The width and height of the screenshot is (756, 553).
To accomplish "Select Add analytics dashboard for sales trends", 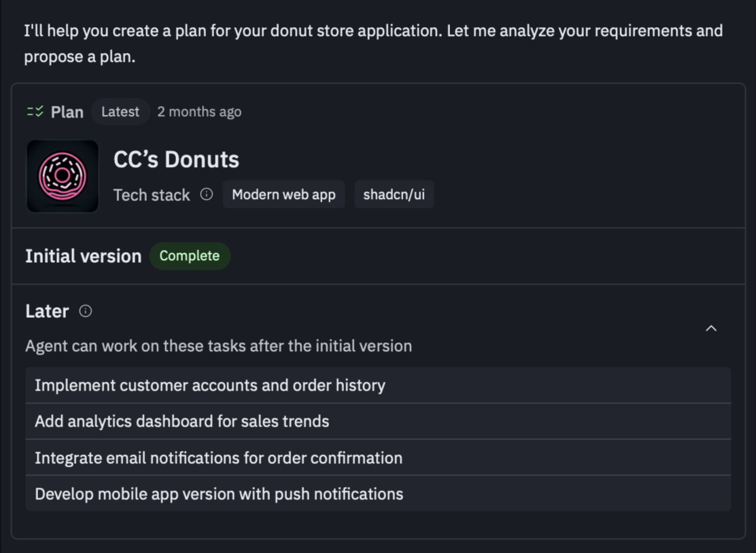I will tap(182, 421).
